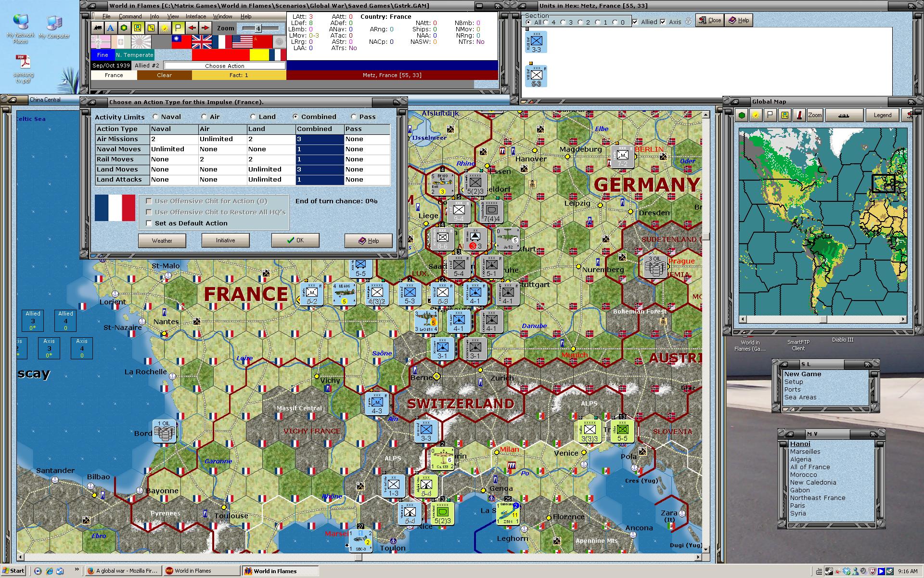
Task: Select the Pass action type radio button
Action: point(354,117)
